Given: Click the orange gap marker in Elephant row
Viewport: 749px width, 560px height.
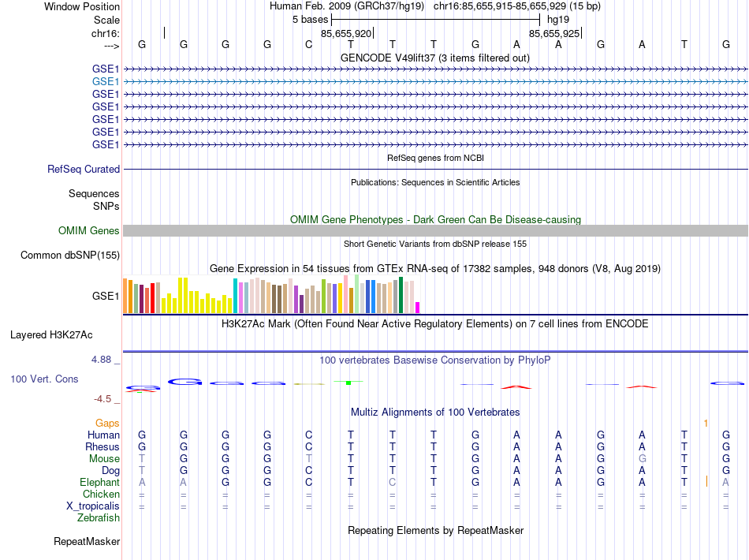Looking at the screenshot, I should [x=706, y=482].
